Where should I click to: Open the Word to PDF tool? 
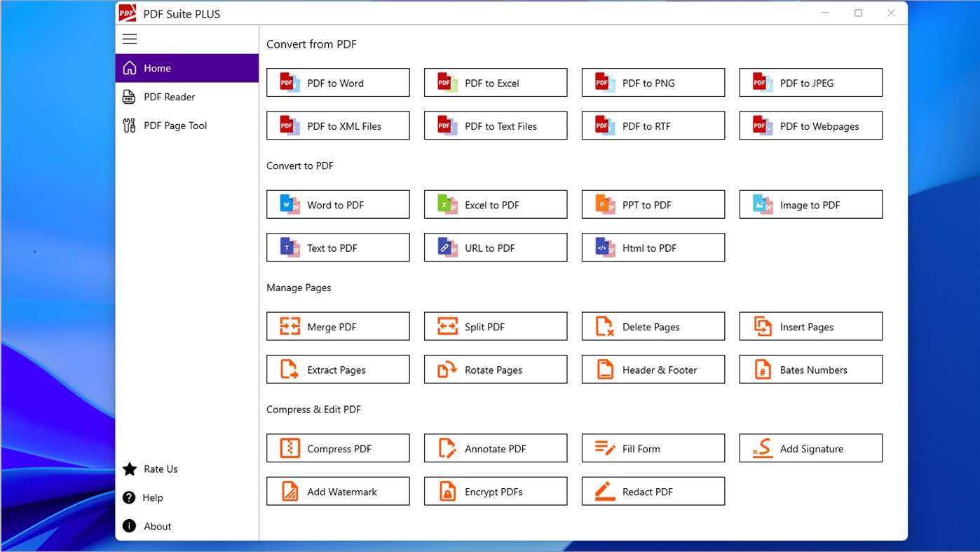click(337, 204)
